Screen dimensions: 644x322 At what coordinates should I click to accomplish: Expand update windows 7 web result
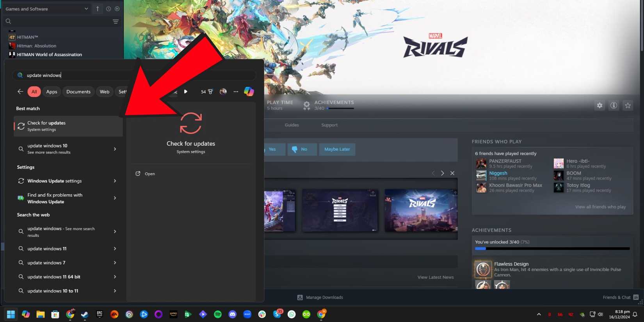tap(115, 263)
